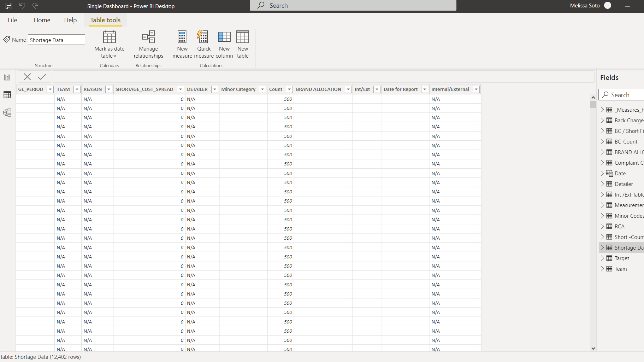Click the table Name input field
Screen dimensions: 644x362
(x=57, y=40)
